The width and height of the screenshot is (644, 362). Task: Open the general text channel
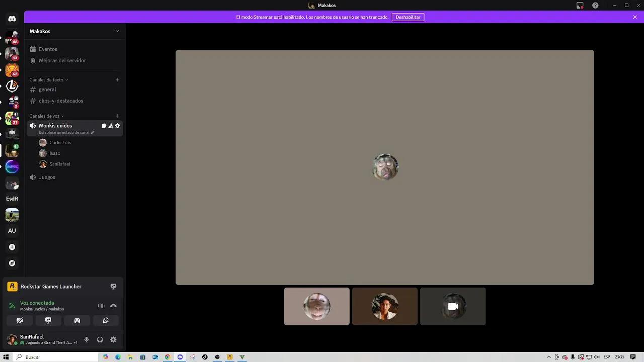[74, 89]
